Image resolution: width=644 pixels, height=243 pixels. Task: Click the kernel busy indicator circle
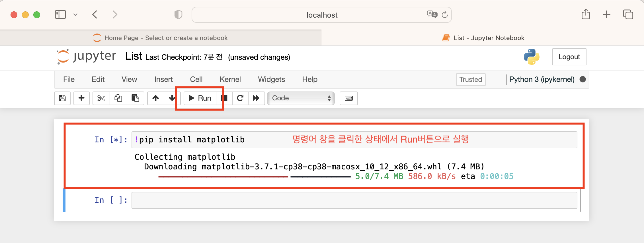tap(583, 79)
